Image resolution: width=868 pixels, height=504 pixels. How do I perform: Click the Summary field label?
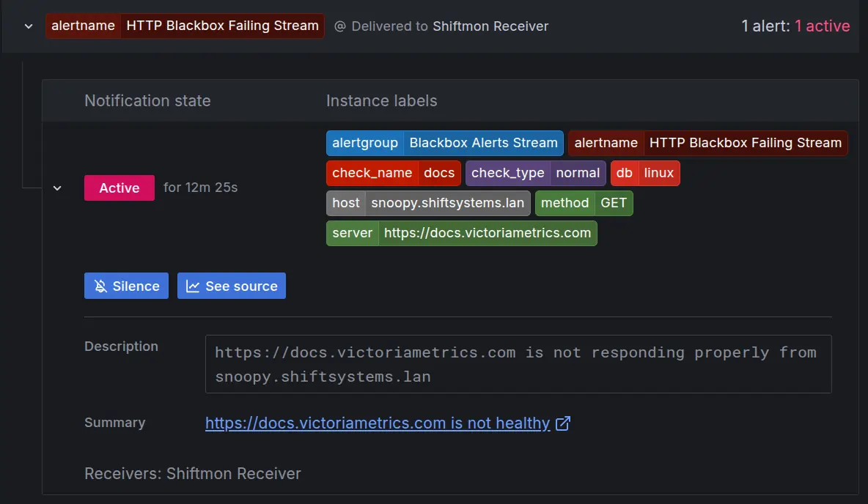[114, 423]
